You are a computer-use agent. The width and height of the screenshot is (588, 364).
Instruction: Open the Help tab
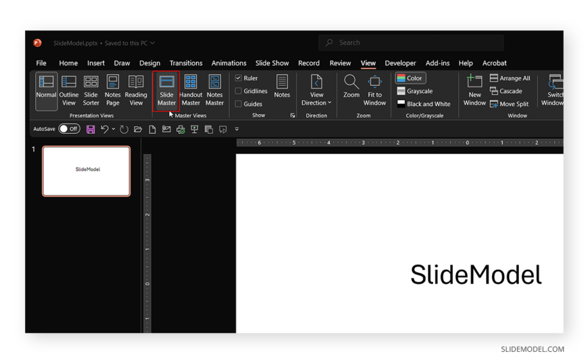(x=466, y=63)
